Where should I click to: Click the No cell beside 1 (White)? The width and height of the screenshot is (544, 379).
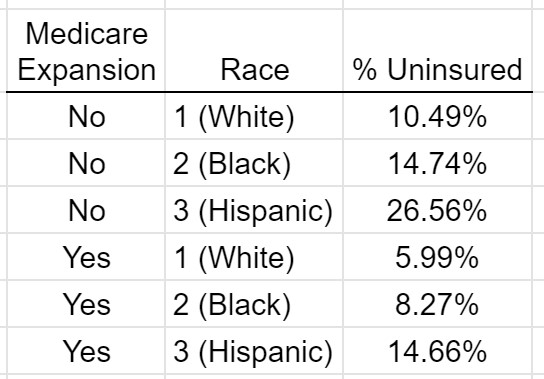(86, 116)
